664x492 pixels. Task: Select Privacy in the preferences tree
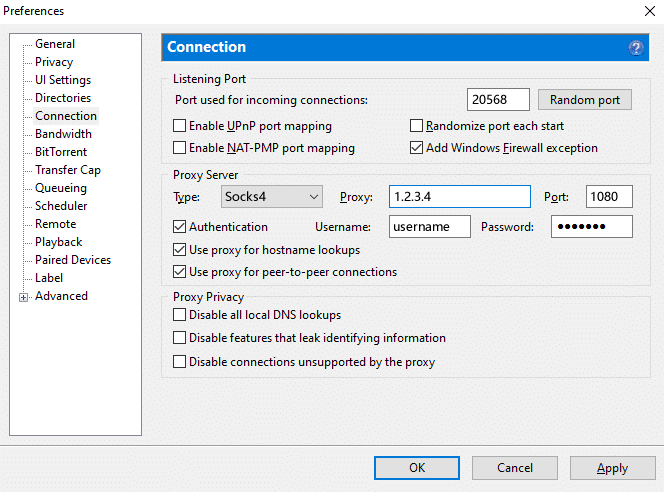click(x=54, y=62)
